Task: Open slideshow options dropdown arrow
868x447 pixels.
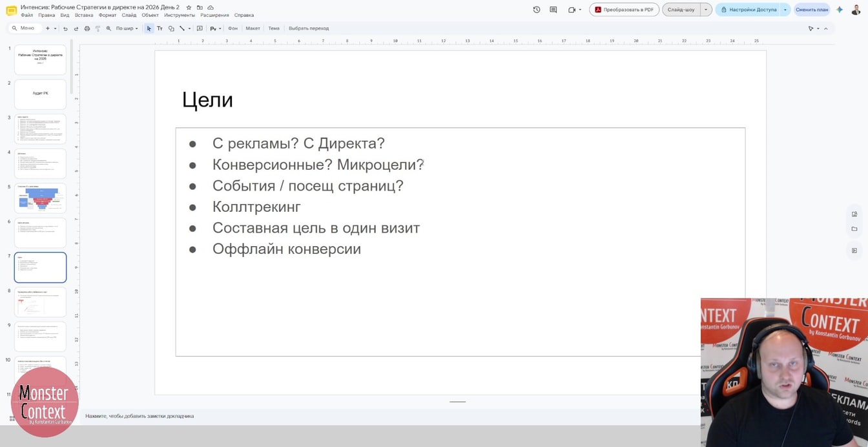Action: pos(706,10)
